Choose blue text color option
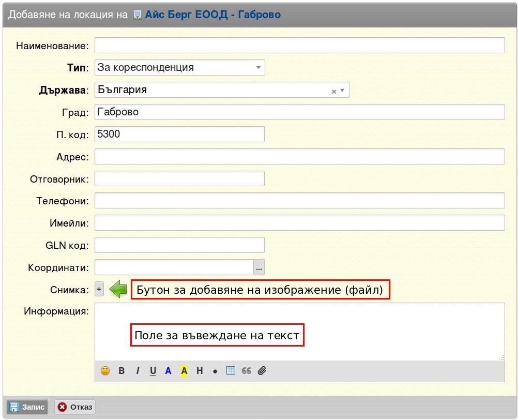 tap(168, 371)
